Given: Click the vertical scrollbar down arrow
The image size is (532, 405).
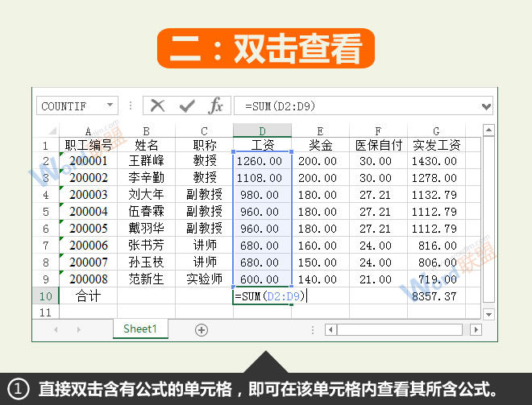Looking at the screenshot, I should coord(488,312).
